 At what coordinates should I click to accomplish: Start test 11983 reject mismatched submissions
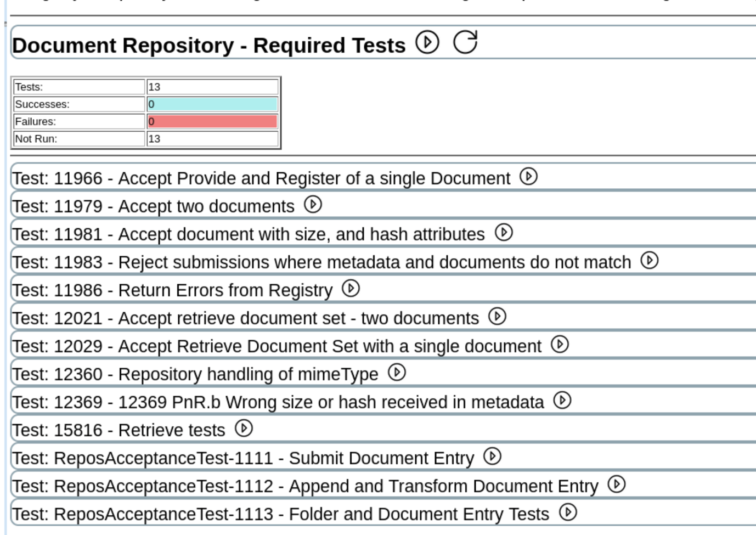coord(650,261)
